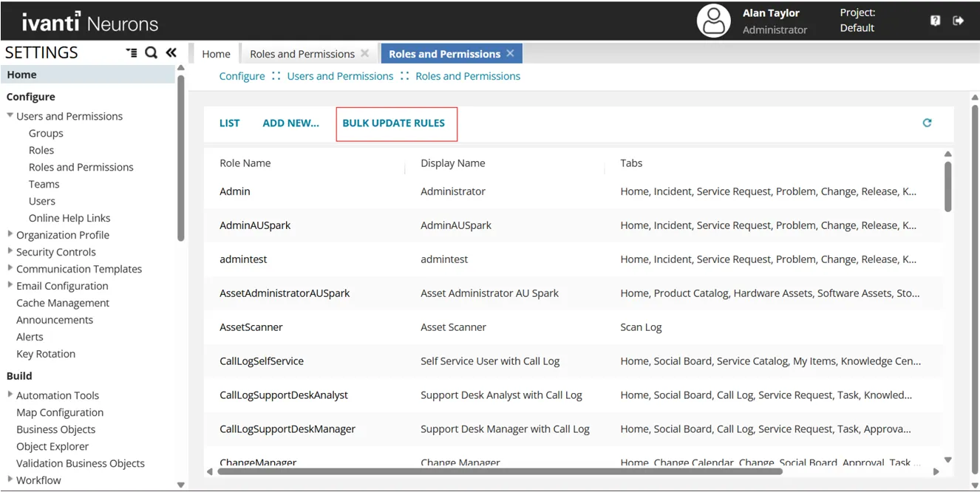The height and width of the screenshot is (492, 980).
Task: Switch to the Home tab
Action: [x=216, y=53]
